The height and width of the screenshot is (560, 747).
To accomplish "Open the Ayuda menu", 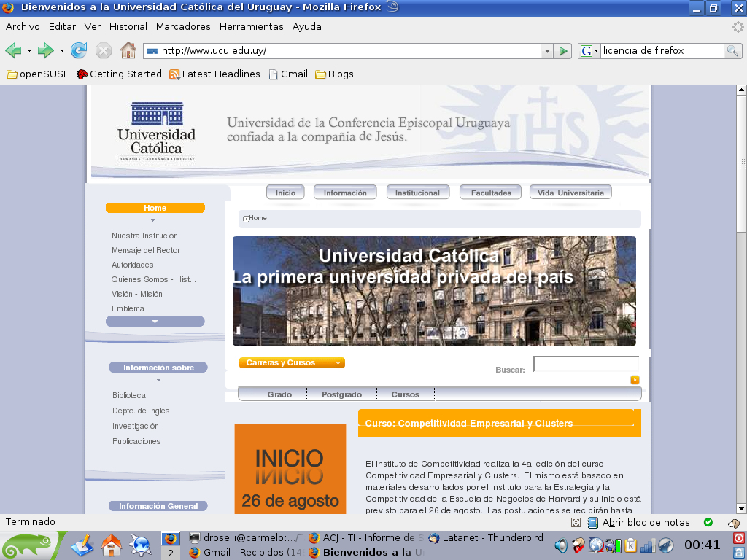I will (307, 27).
